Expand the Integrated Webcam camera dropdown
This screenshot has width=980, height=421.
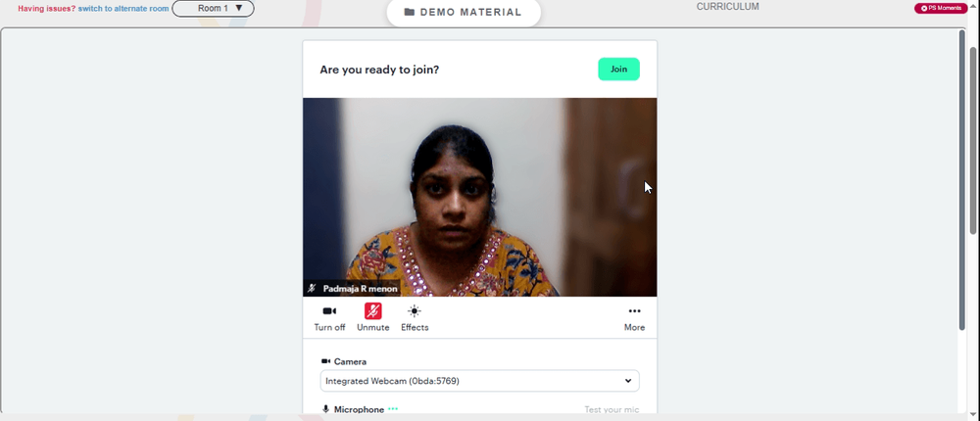[479, 381]
